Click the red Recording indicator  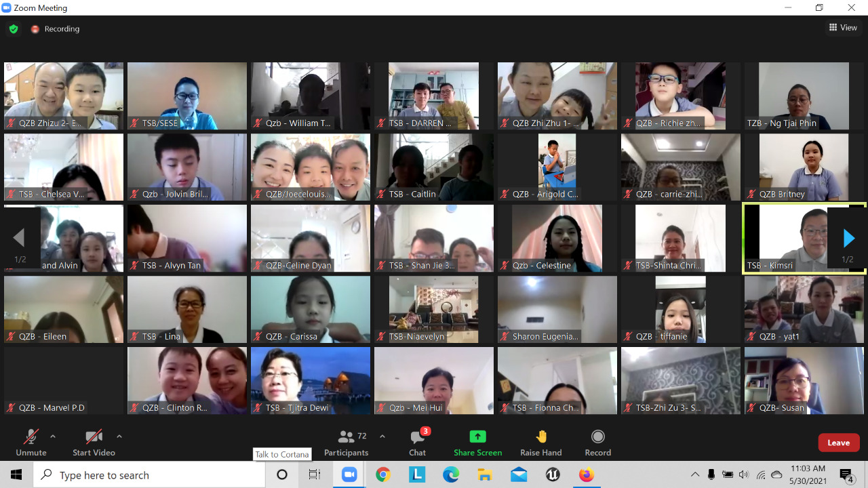tap(55, 29)
